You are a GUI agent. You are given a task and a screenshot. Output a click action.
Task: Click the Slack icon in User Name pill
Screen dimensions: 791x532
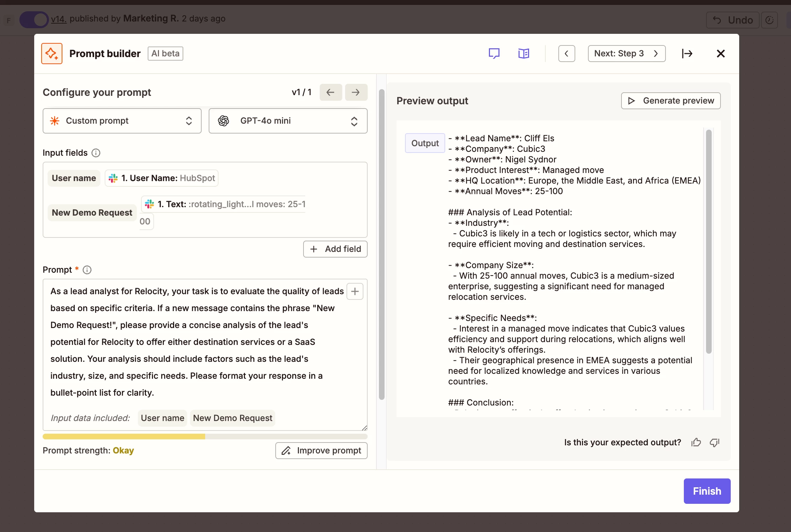113,178
